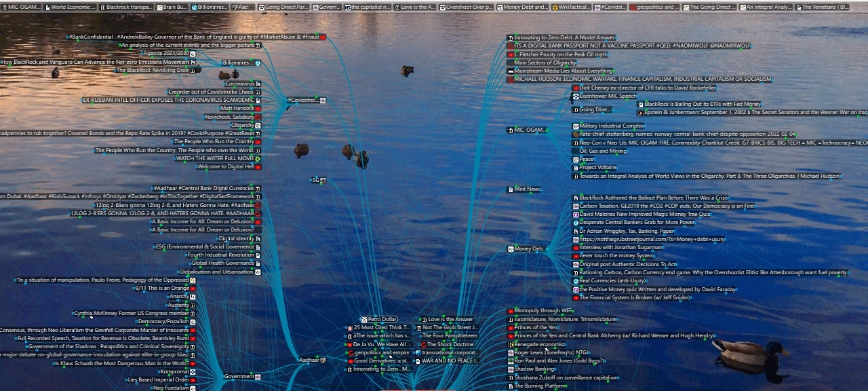Screen dimensions: 868x391
Task: Select Digital Identity thought
Action: click(239, 238)
